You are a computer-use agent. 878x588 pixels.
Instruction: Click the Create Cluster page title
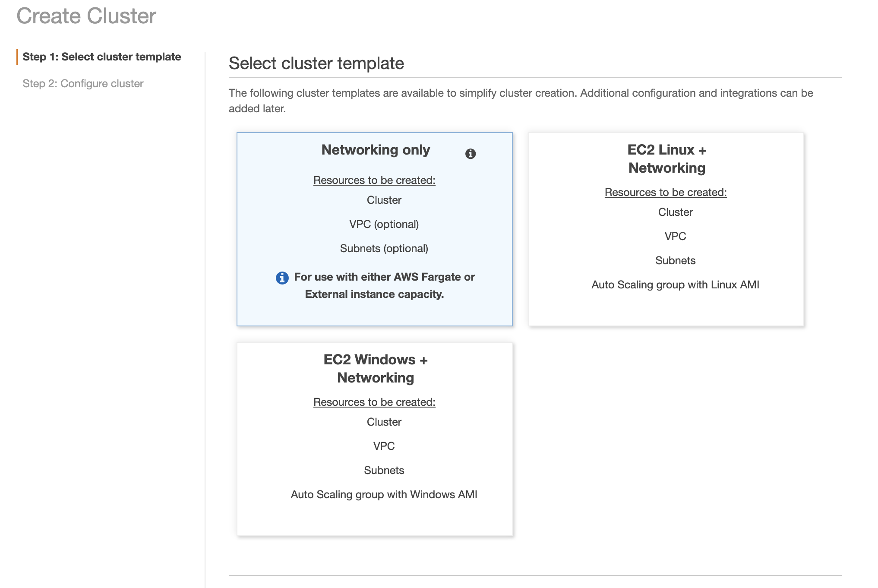(x=85, y=16)
